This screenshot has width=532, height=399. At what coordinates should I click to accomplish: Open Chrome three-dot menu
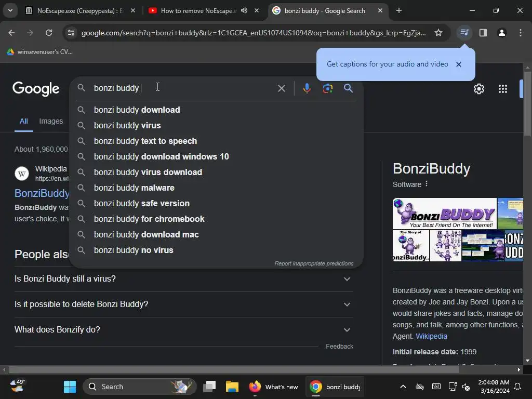521,33
